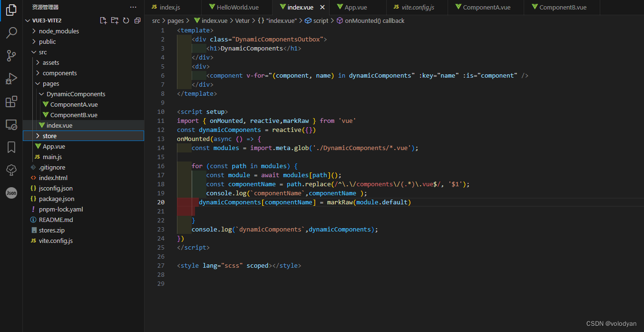644x332 pixels.
Task: Close the index.vue editor tab
Action: 322,7
